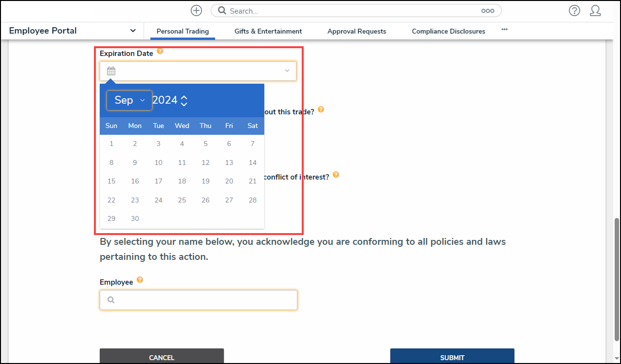Viewport: 621px width, 364px height.
Task: Open the Approval Requests tab
Action: [357, 31]
